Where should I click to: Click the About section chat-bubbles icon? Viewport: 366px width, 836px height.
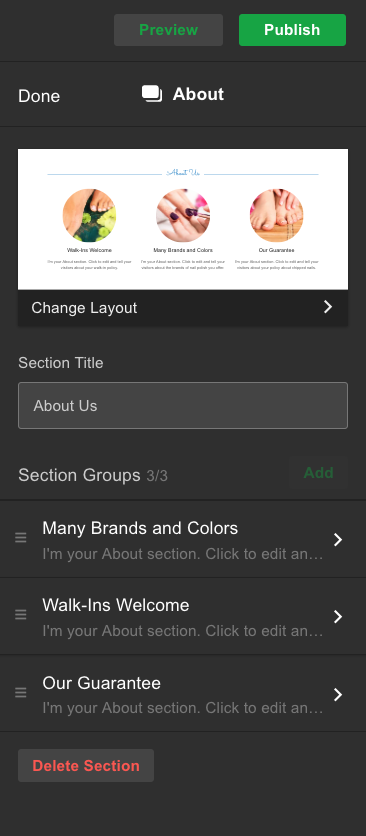coord(152,94)
